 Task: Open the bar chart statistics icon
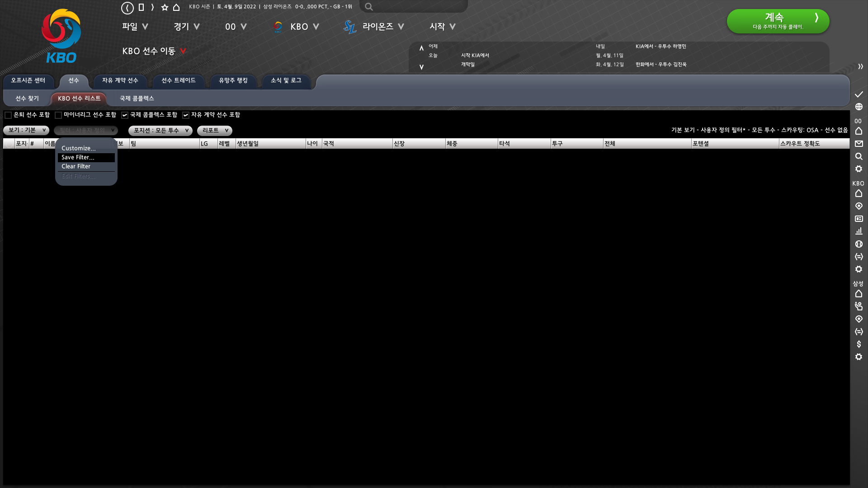point(859,231)
